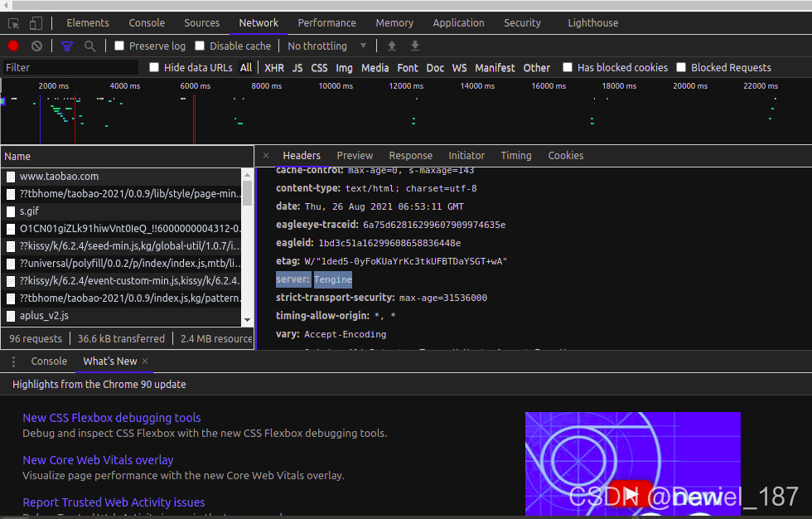Image resolution: width=812 pixels, height=519 pixels.
Task: Show the Response tab of the request
Action: tap(411, 155)
